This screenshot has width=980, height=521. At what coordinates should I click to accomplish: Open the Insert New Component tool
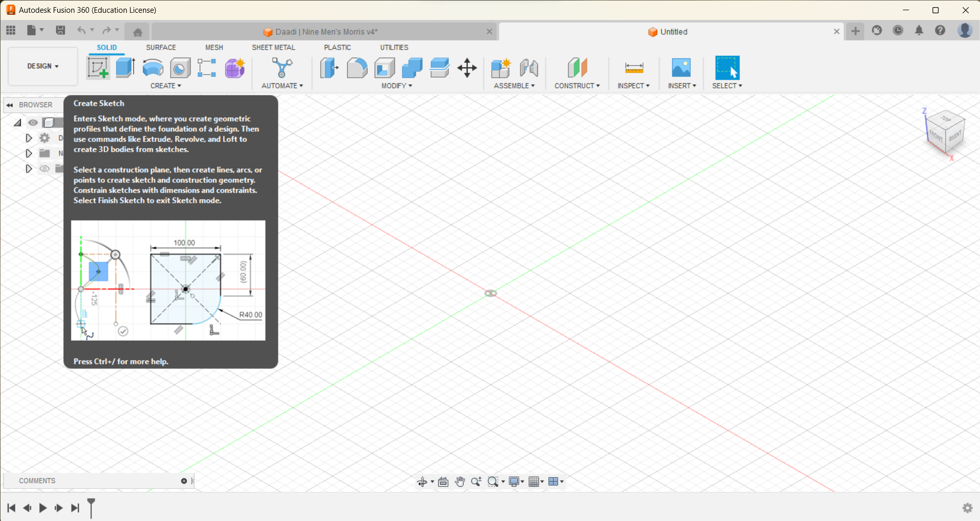500,68
